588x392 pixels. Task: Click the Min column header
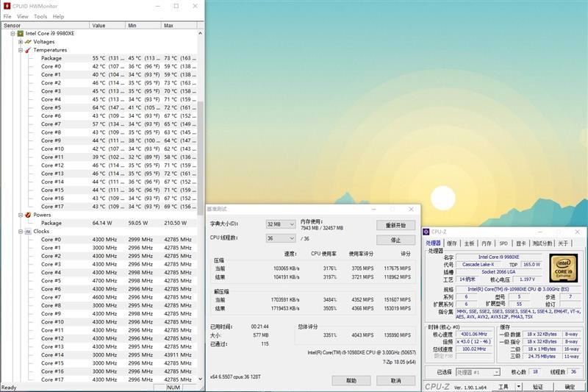pyautogui.click(x=143, y=26)
